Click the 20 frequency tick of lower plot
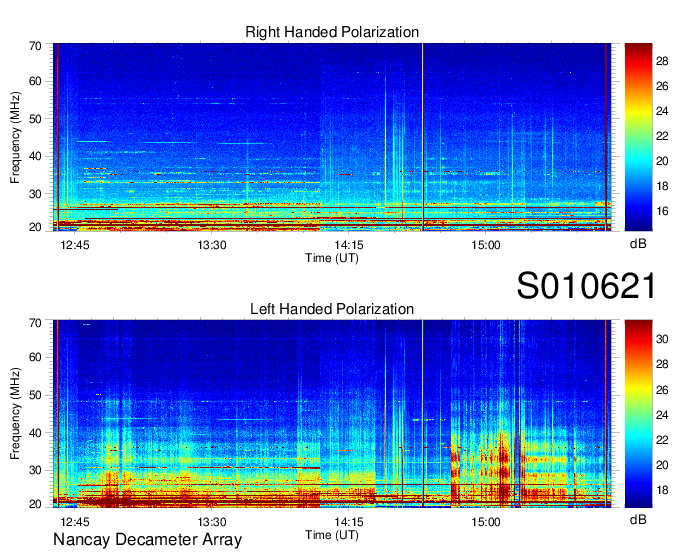 [x=35, y=504]
